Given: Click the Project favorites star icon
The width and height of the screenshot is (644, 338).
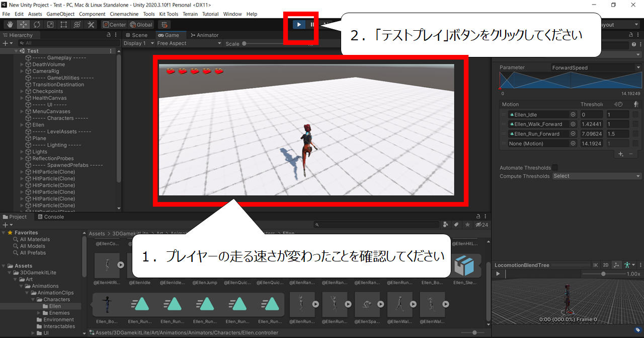Looking at the screenshot, I should pos(467,225).
